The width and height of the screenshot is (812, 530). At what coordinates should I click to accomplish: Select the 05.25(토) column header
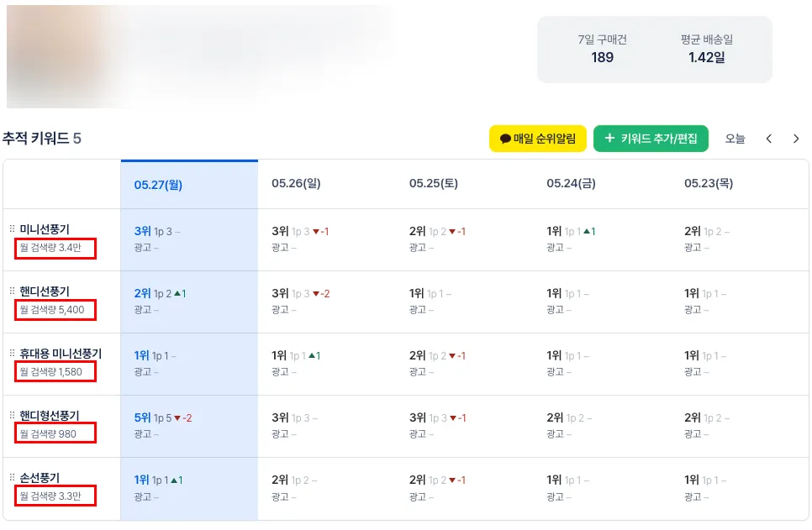[x=434, y=183]
